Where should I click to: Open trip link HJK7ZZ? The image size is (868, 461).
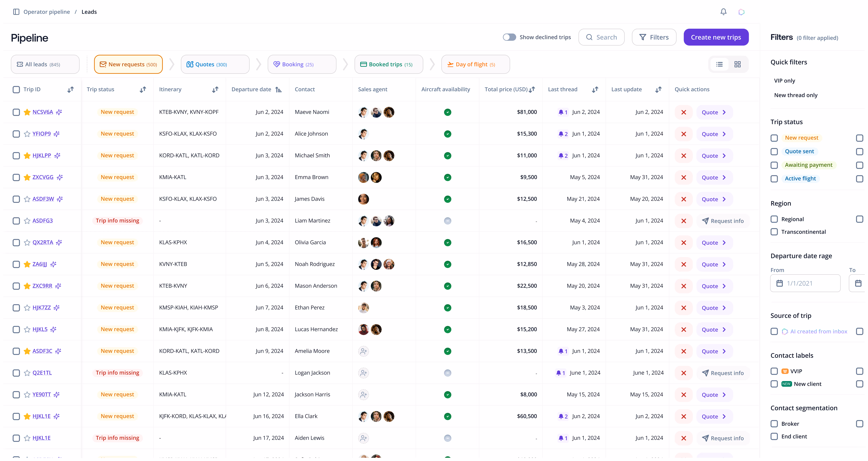(41, 308)
